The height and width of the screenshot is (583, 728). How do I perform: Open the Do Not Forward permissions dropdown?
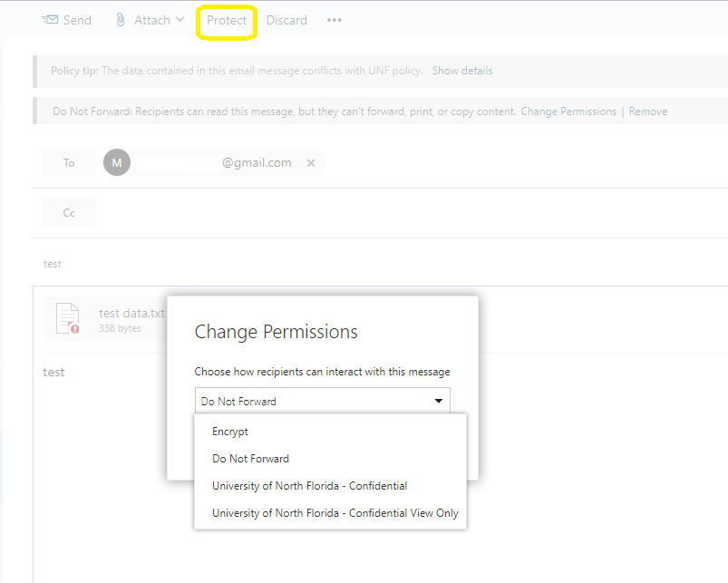coord(322,401)
